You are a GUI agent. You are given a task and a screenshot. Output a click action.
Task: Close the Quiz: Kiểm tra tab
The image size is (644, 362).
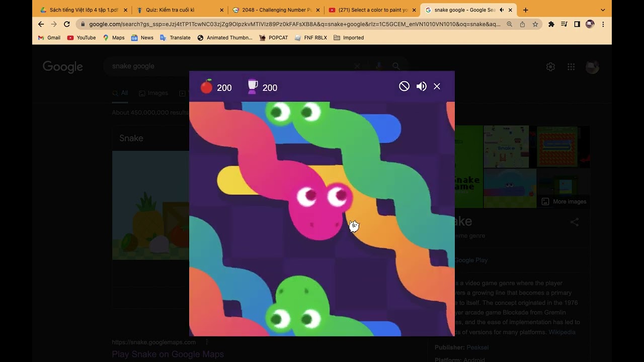pyautogui.click(x=222, y=10)
